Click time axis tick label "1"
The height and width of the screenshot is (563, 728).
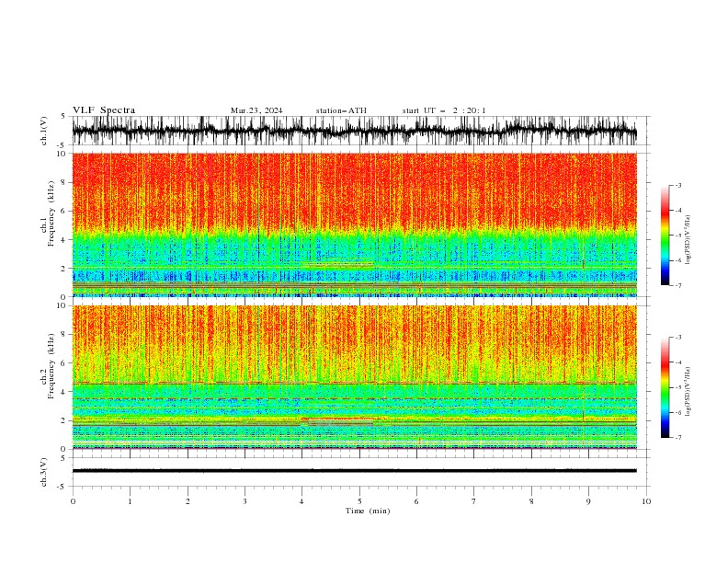click(x=130, y=501)
